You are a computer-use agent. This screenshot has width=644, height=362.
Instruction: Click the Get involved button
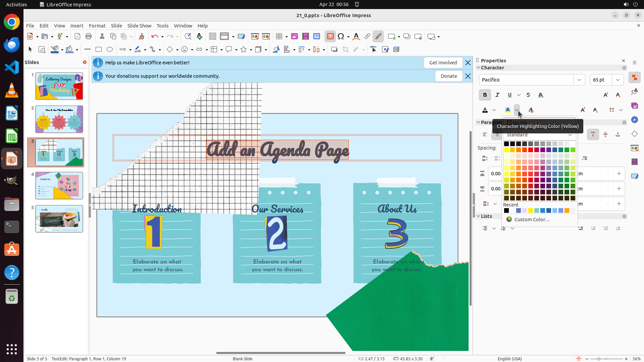443,63
